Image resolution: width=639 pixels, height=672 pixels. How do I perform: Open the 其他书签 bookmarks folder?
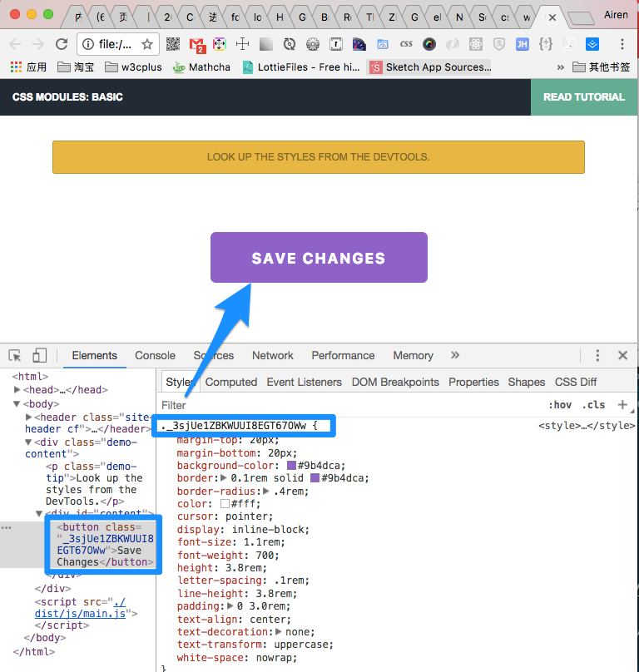(602, 67)
